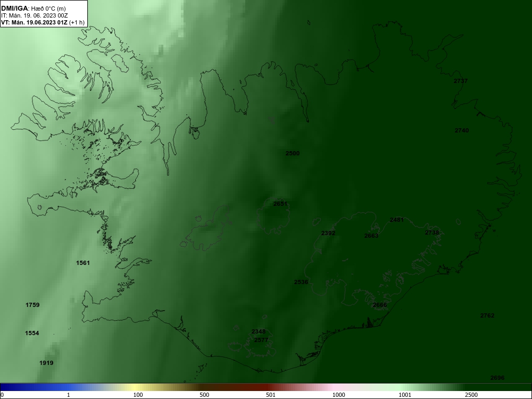Click the IT initial time line in the legend
The image size is (532, 399).
coord(34,15)
